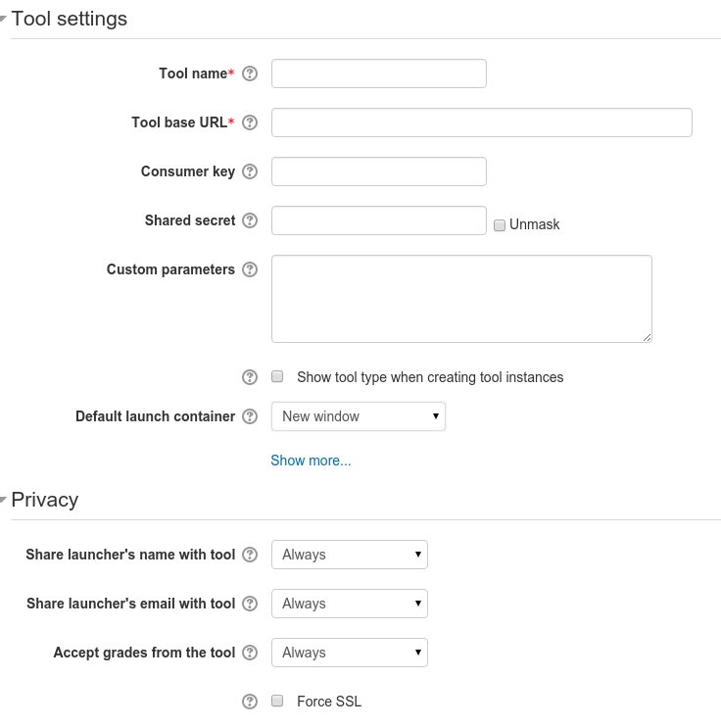Viewport: 721px width, 728px height.
Task: Tick the Force SSL checkbox
Action: click(277, 701)
